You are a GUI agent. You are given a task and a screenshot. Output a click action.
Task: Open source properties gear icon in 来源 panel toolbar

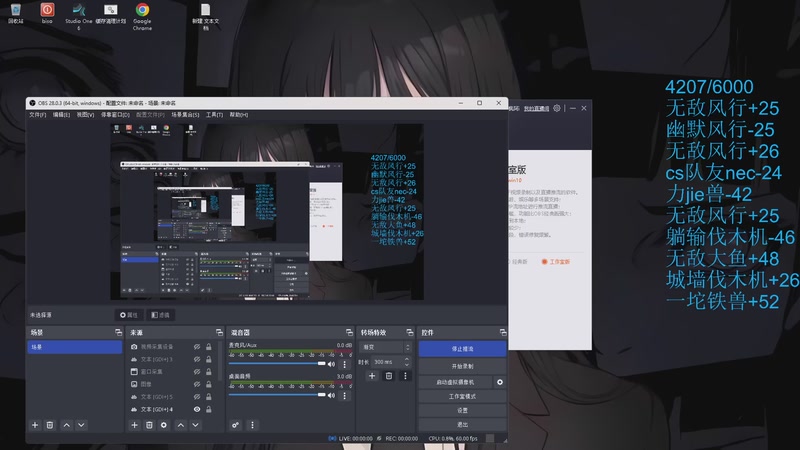pos(164,425)
